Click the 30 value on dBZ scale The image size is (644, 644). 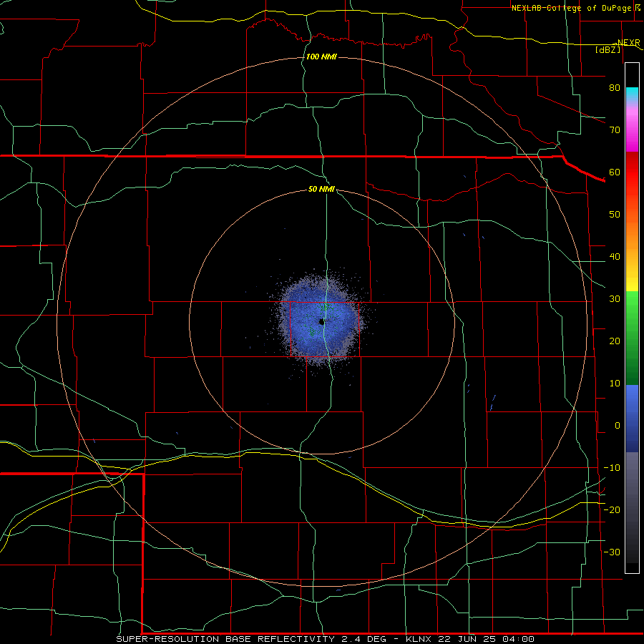click(x=615, y=298)
